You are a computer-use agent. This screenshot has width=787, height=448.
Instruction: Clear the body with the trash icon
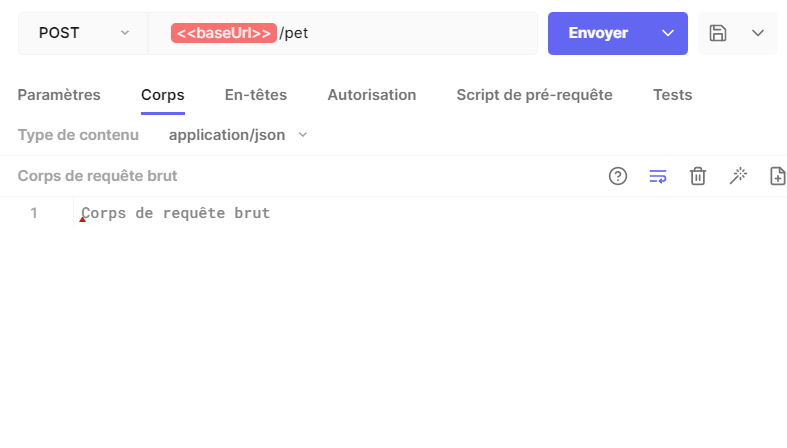(x=698, y=176)
